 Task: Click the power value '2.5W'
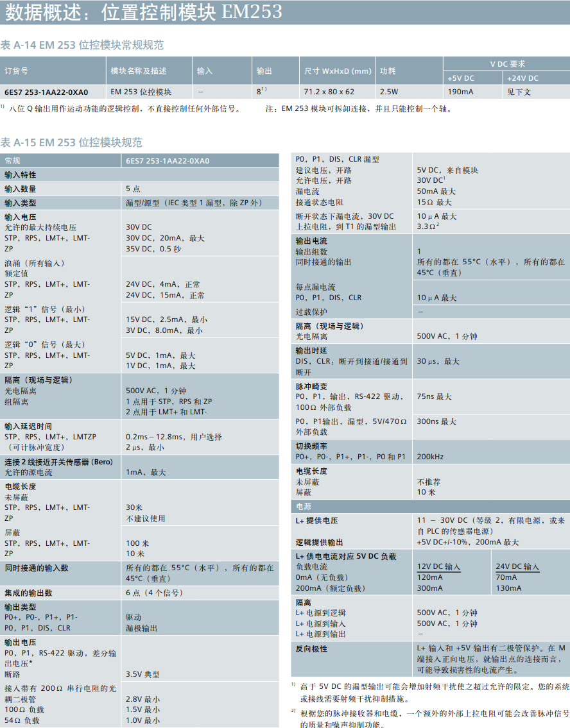click(x=389, y=92)
